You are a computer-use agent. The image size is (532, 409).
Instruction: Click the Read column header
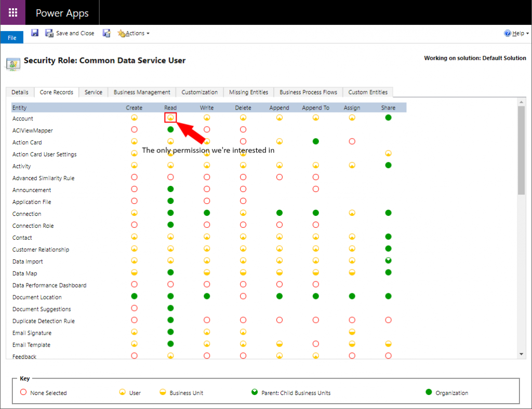coord(170,108)
